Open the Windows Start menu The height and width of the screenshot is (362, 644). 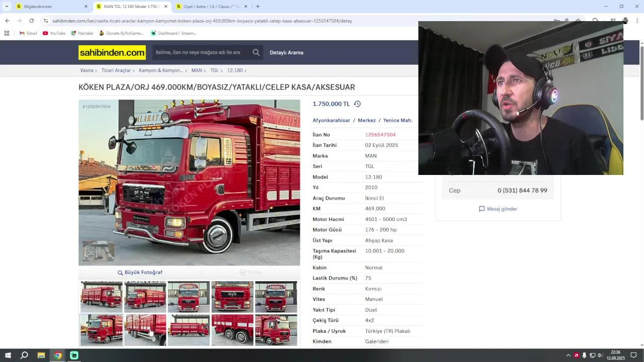click(x=8, y=355)
